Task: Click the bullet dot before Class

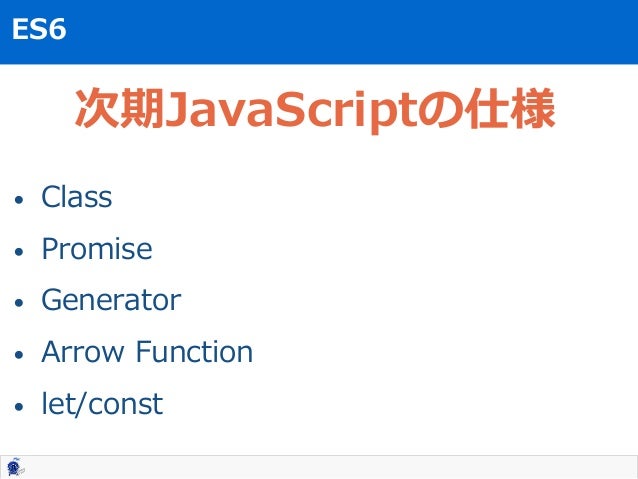Action: click(x=19, y=200)
